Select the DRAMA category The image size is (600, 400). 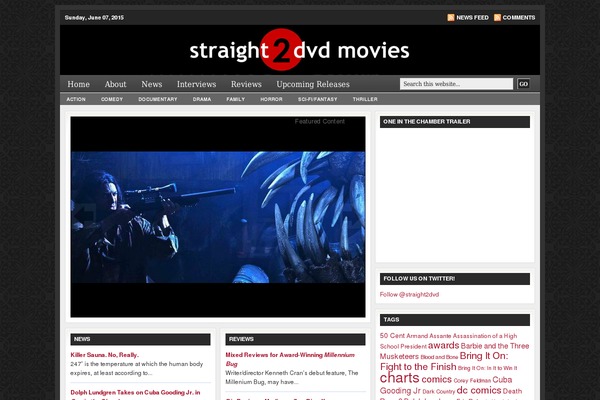point(202,99)
